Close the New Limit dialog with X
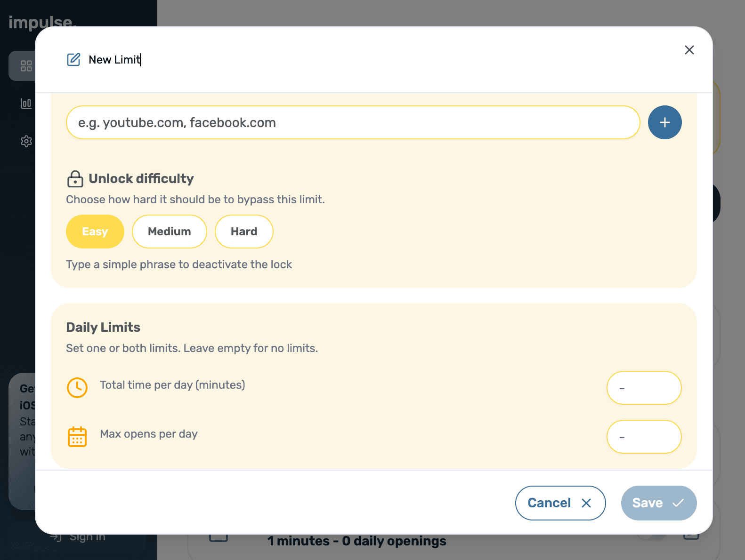745x560 pixels. tap(689, 50)
